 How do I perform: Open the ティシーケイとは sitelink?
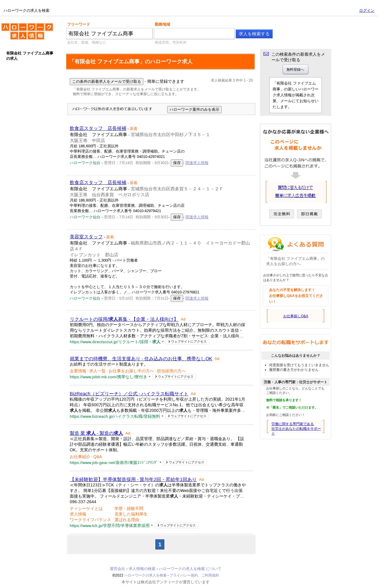(x=86, y=509)
